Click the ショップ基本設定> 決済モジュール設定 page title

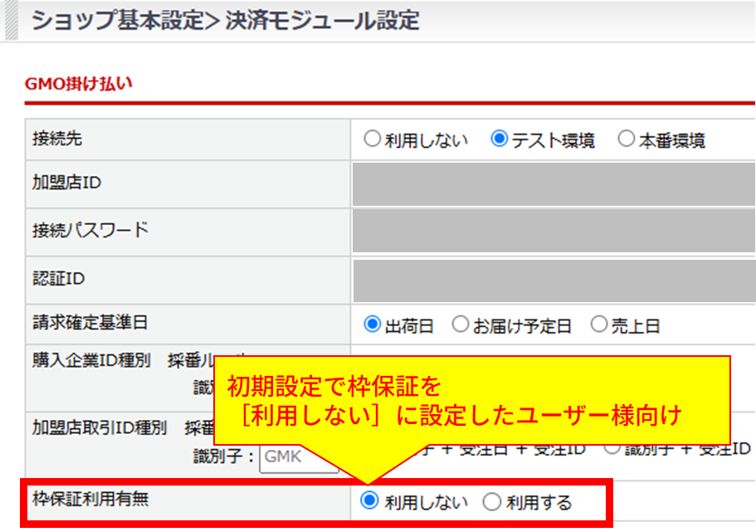point(225,21)
